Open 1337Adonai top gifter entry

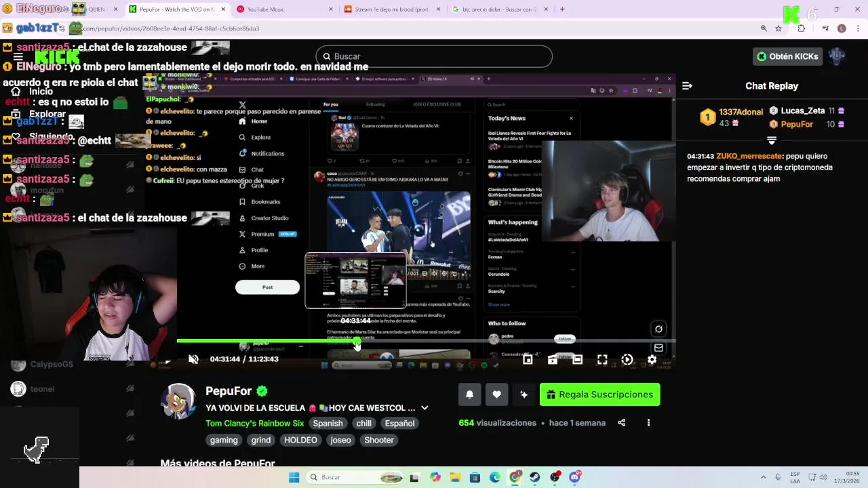(x=731, y=117)
